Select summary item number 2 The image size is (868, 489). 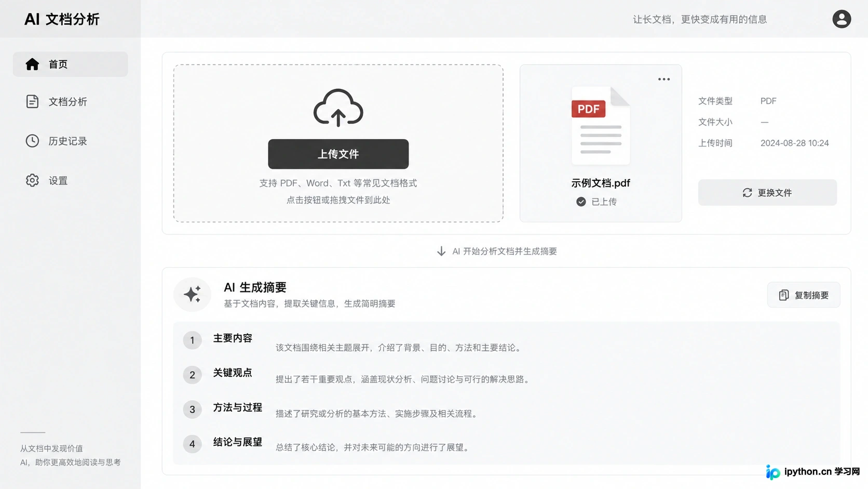pyautogui.click(x=192, y=375)
